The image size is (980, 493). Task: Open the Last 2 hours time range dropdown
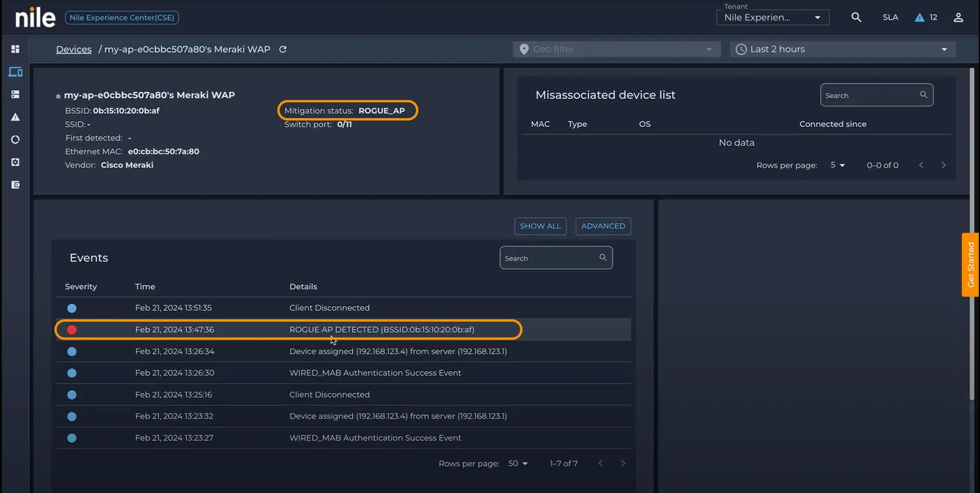point(843,49)
